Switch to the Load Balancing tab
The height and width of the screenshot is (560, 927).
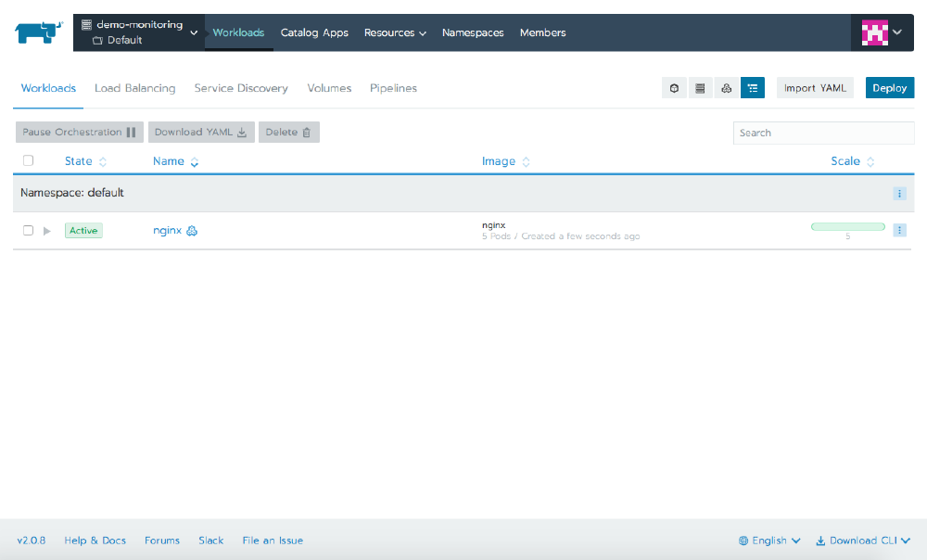coord(134,88)
